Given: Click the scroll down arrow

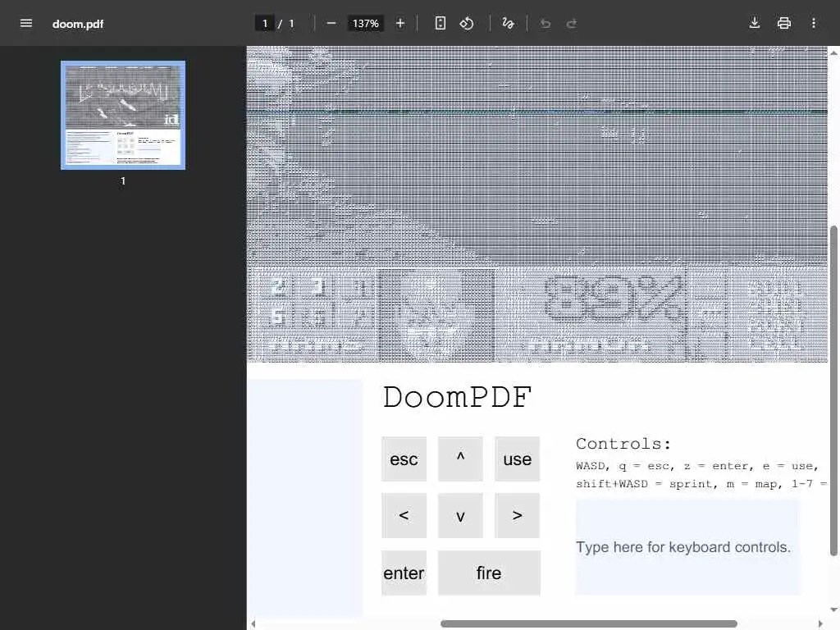Looking at the screenshot, I should point(833,609).
